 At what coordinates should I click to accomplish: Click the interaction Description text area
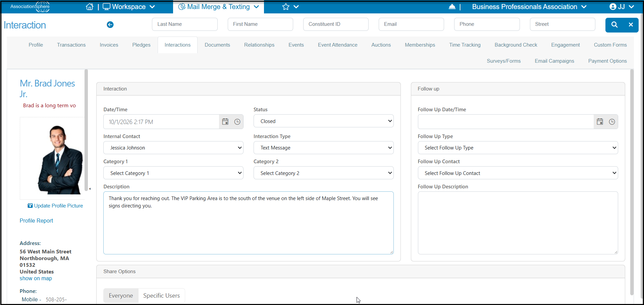tap(249, 223)
